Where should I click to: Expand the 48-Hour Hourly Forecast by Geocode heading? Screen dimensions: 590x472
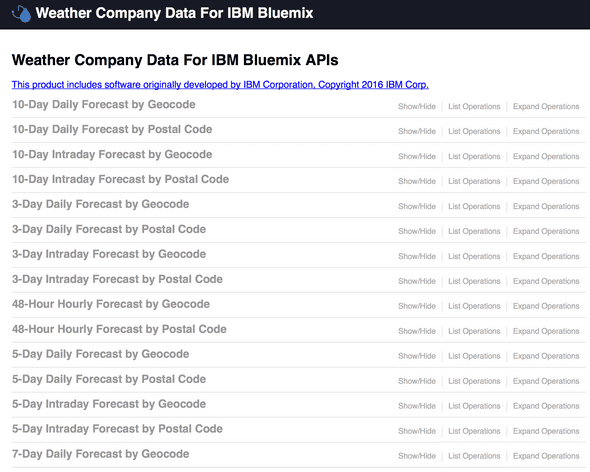[111, 304]
